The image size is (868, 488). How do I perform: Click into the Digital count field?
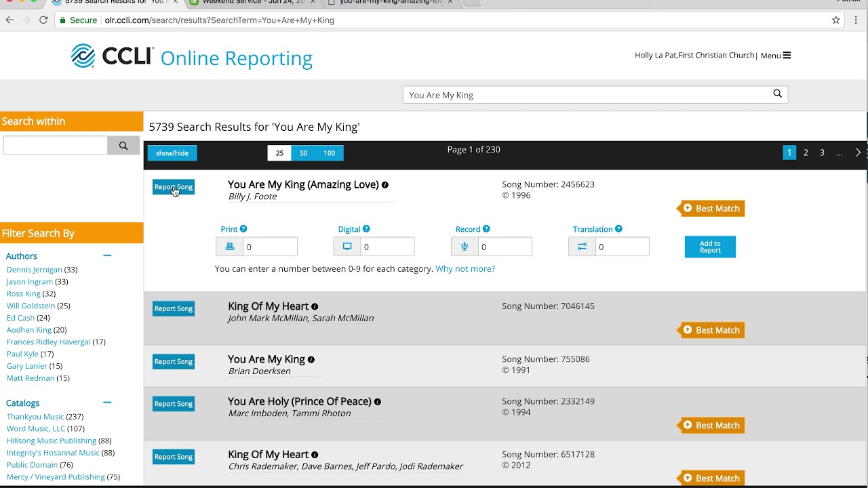coord(387,247)
